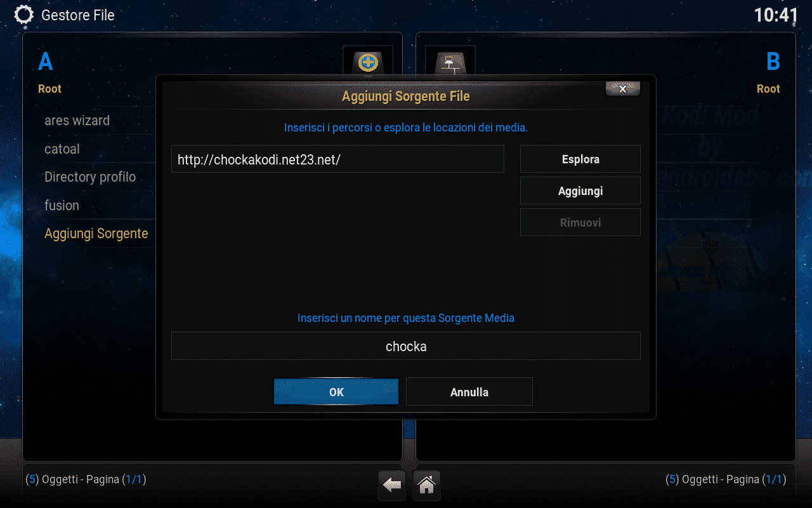Click the back arrow icon at bottom

[x=391, y=486]
